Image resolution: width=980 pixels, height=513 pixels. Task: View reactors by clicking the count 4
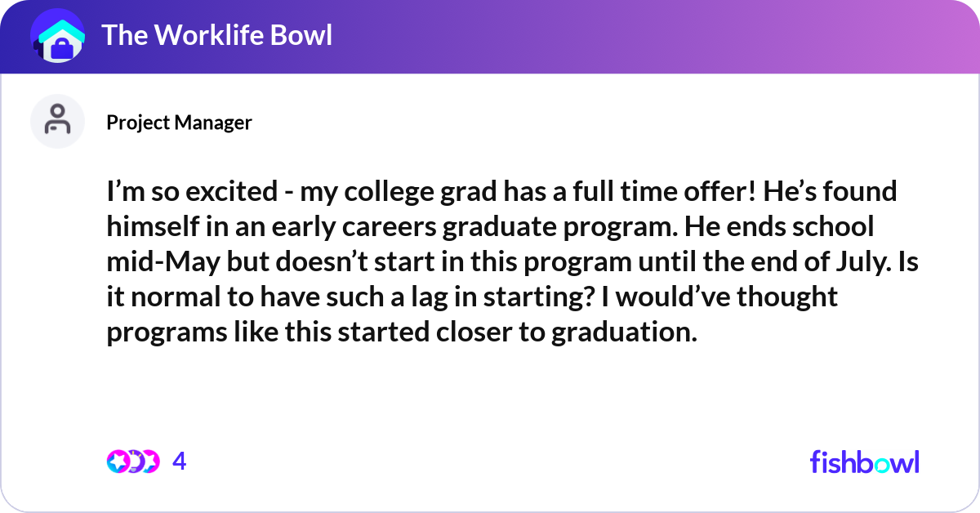[179, 461]
